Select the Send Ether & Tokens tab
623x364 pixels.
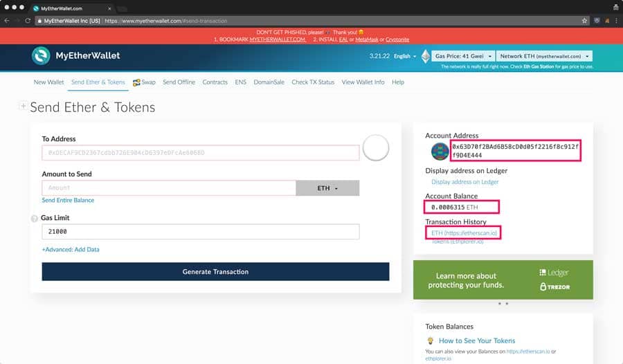[x=98, y=82]
